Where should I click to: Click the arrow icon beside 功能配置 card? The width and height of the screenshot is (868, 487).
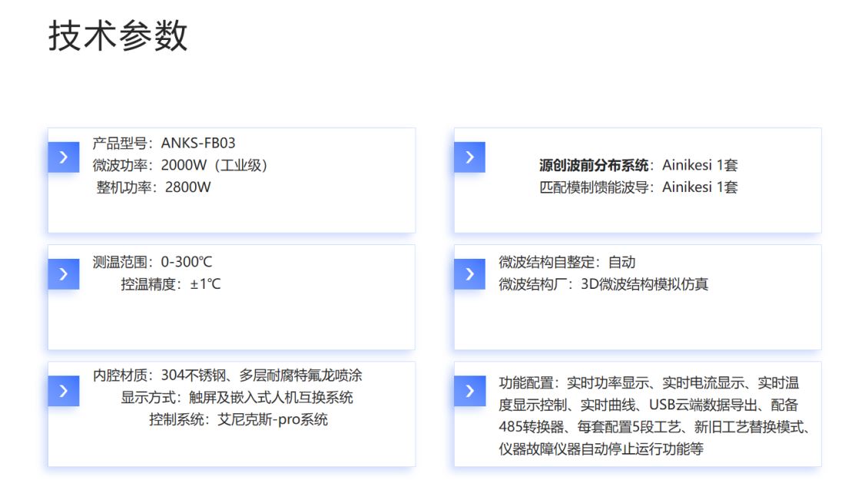pyautogui.click(x=469, y=391)
